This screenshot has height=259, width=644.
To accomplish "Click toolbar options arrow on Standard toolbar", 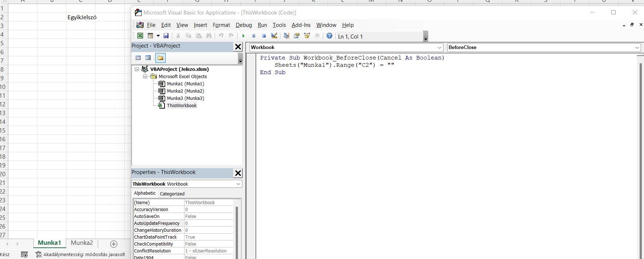I will tap(426, 36).
